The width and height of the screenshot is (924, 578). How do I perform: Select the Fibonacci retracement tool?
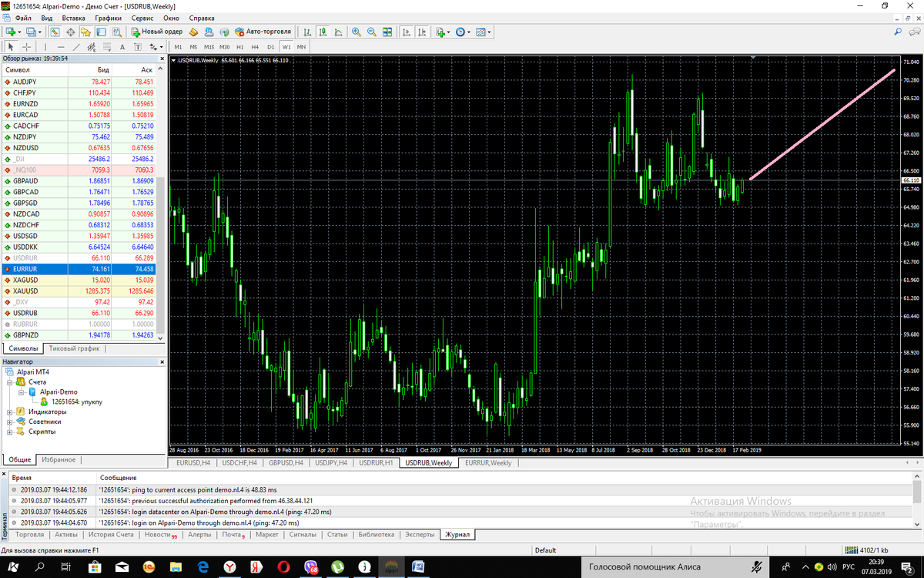click(107, 47)
